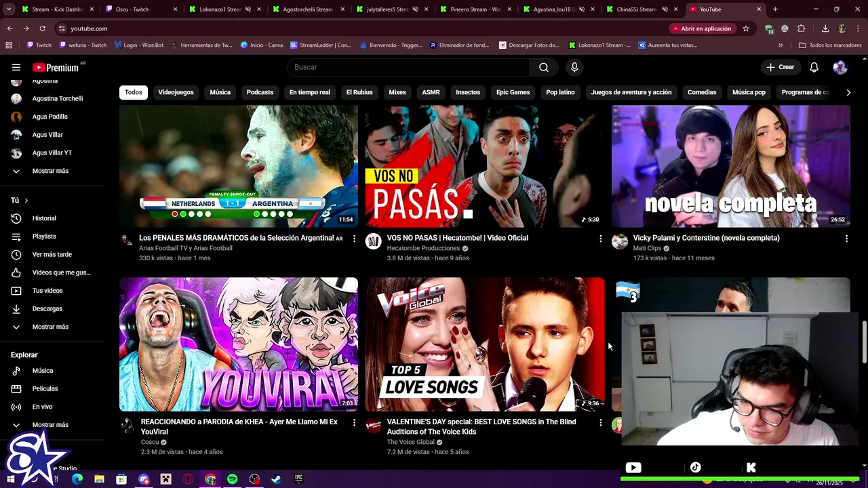868x488 pixels.
Task: Click Mati Clips channel avatar
Action: click(620, 241)
